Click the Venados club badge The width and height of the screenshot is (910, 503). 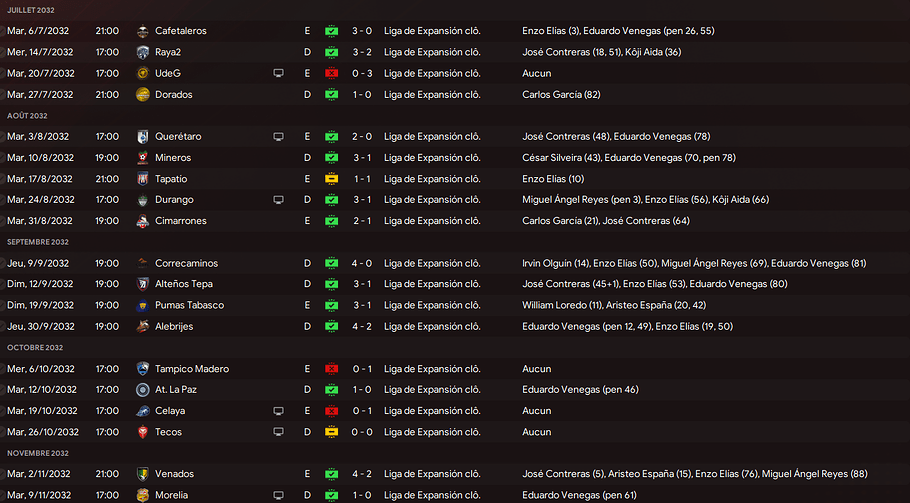click(142, 474)
